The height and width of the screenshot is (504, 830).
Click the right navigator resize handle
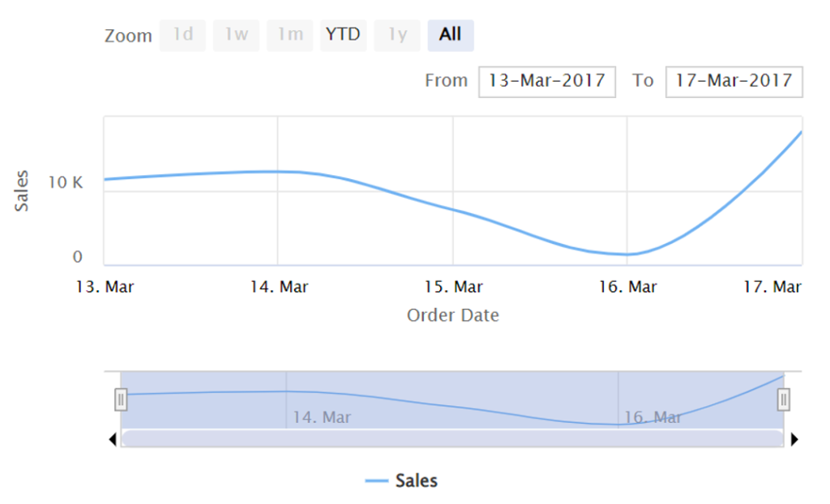click(783, 399)
